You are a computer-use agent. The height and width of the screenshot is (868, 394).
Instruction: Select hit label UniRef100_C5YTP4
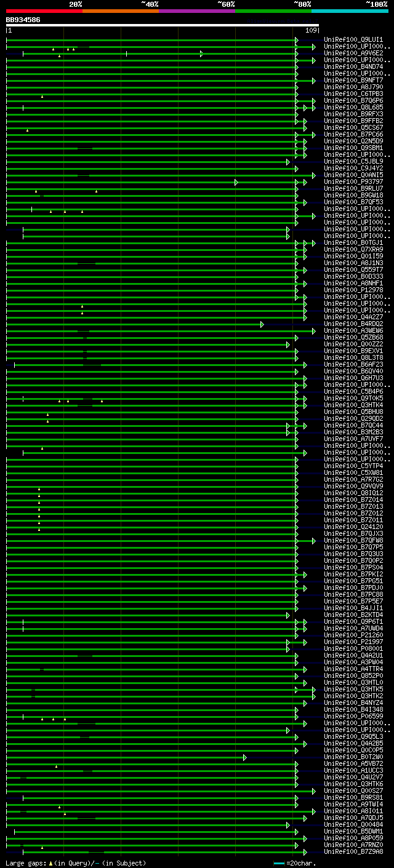(353, 466)
